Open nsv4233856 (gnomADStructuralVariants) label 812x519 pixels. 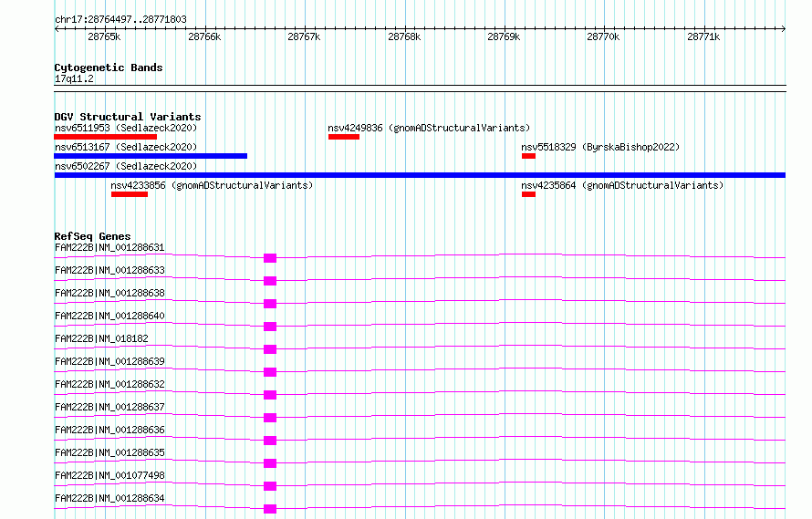[x=212, y=185]
